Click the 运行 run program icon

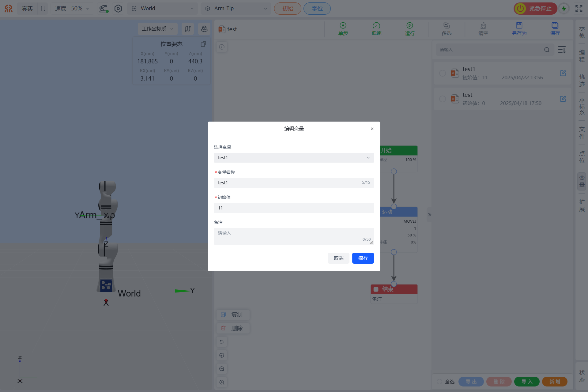410,26
